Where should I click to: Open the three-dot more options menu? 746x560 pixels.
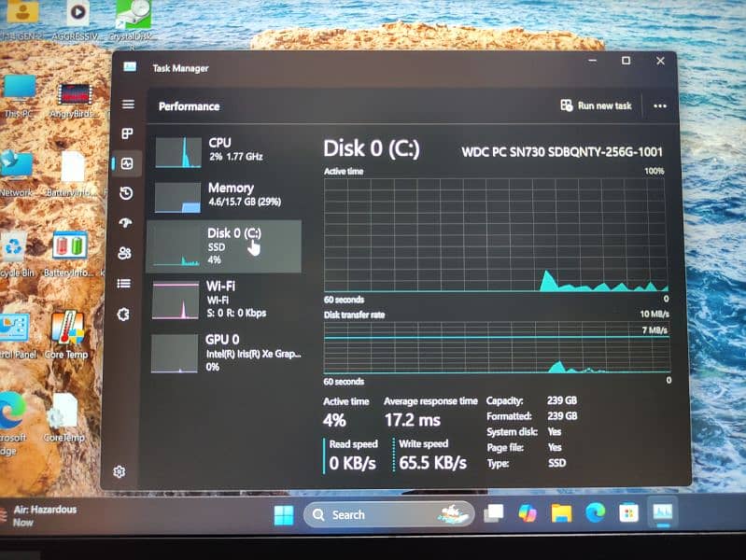[x=660, y=106]
